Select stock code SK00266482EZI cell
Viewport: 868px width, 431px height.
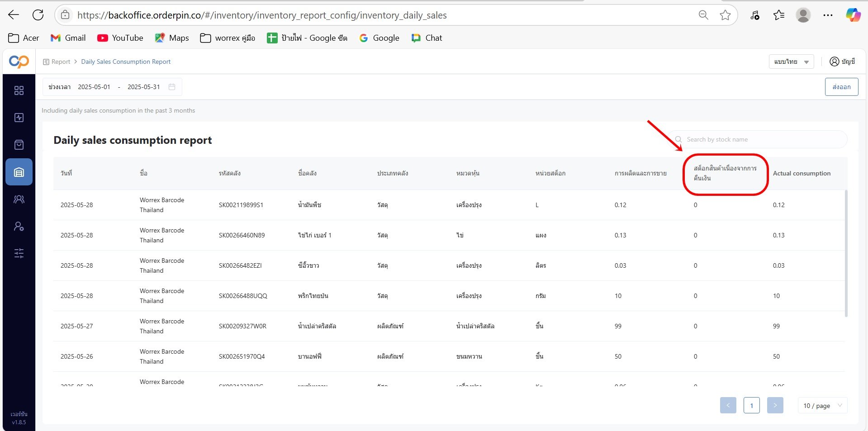click(x=240, y=265)
